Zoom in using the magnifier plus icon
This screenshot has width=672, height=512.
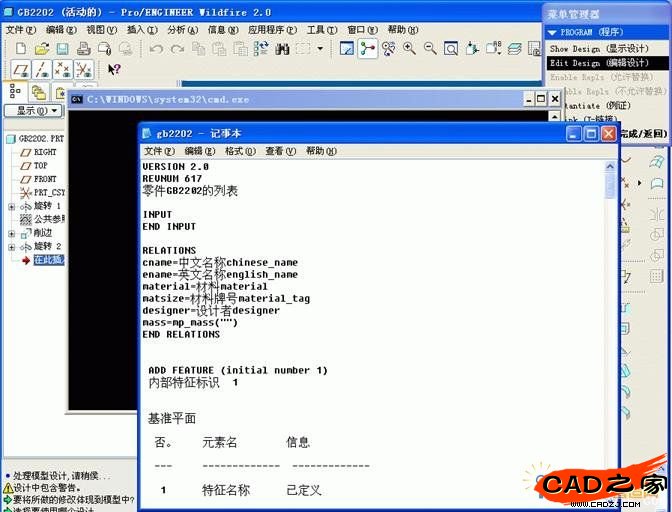(409, 48)
